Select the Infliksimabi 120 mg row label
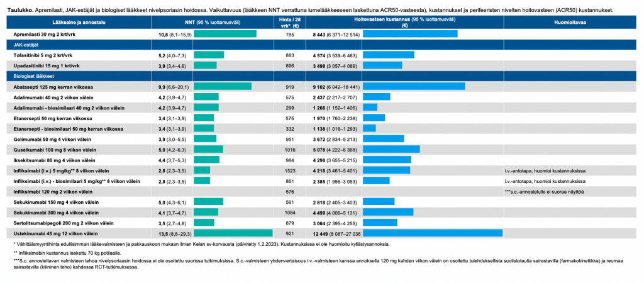This screenshot has width=644, height=283. point(53,192)
